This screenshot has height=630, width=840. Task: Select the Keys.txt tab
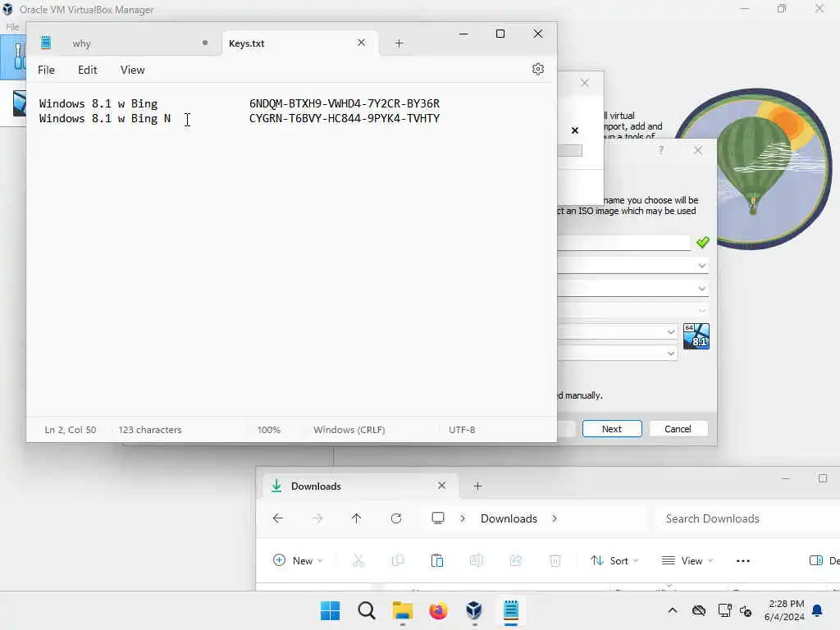pyautogui.click(x=246, y=43)
